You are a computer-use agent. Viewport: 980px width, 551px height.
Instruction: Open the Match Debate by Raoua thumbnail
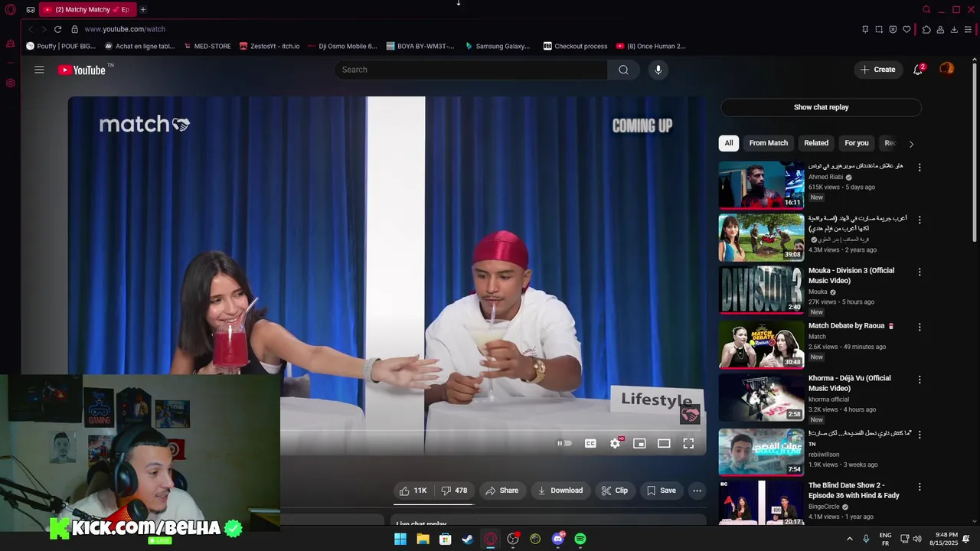click(x=761, y=344)
